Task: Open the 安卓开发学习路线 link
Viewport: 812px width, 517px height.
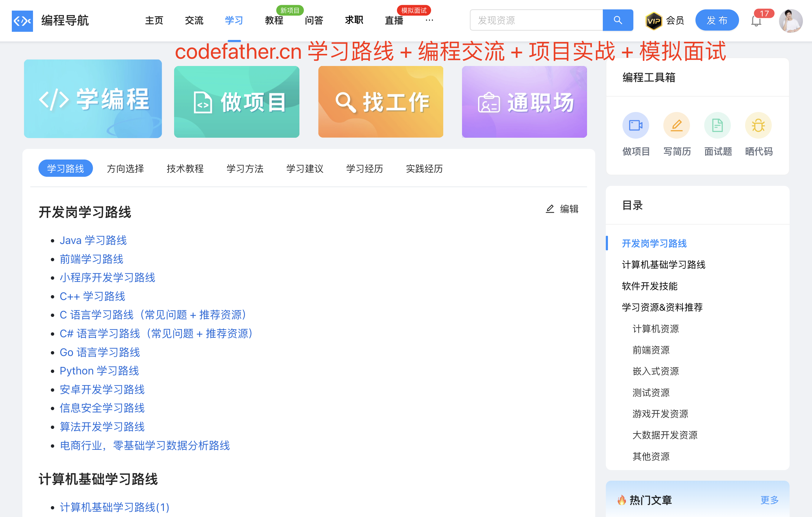Action: (x=102, y=389)
